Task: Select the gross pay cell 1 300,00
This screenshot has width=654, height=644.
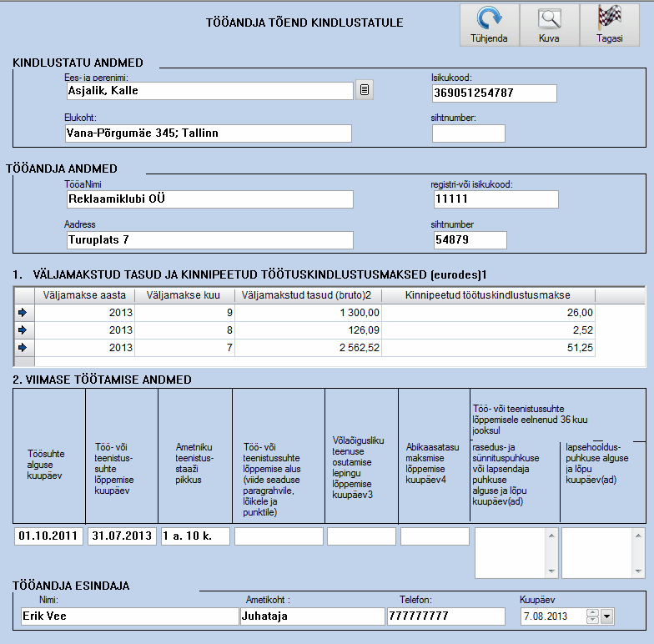Action: [x=308, y=312]
